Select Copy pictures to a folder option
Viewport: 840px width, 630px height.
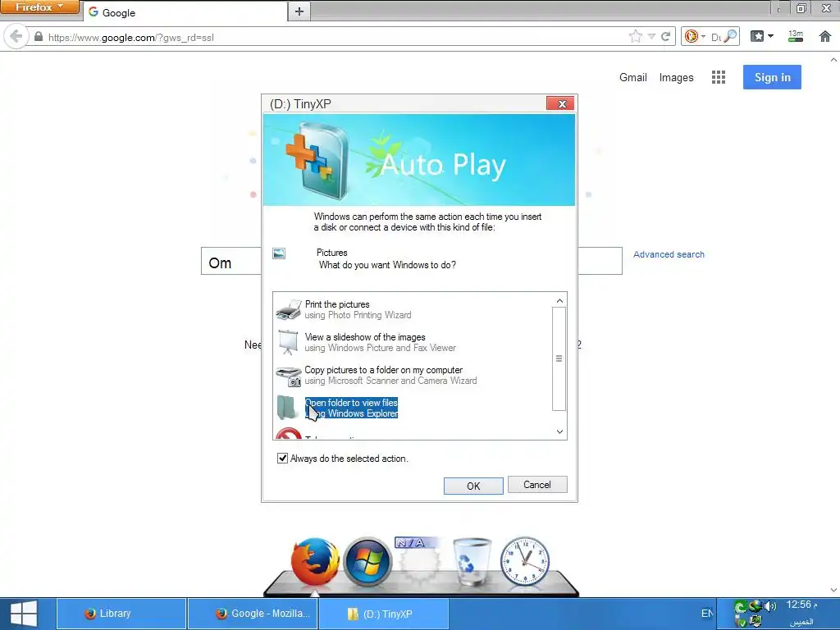(x=390, y=375)
